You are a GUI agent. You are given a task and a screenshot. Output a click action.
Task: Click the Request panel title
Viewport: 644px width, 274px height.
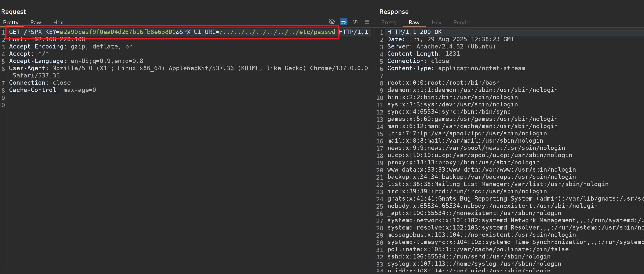(13, 12)
